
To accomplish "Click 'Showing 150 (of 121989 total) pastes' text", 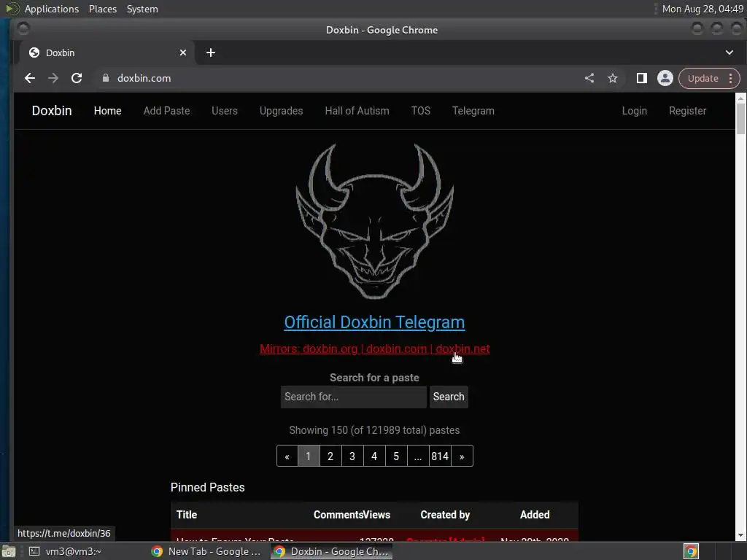I will [374, 430].
